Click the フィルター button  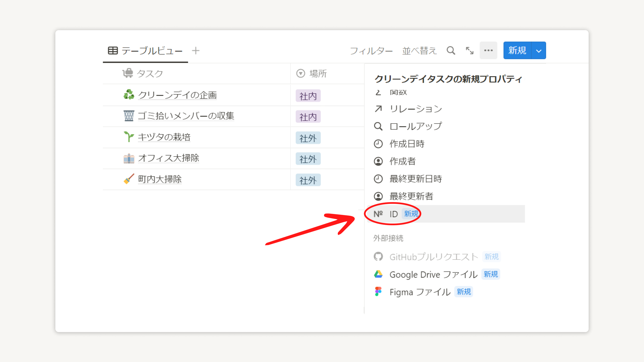[371, 51]
